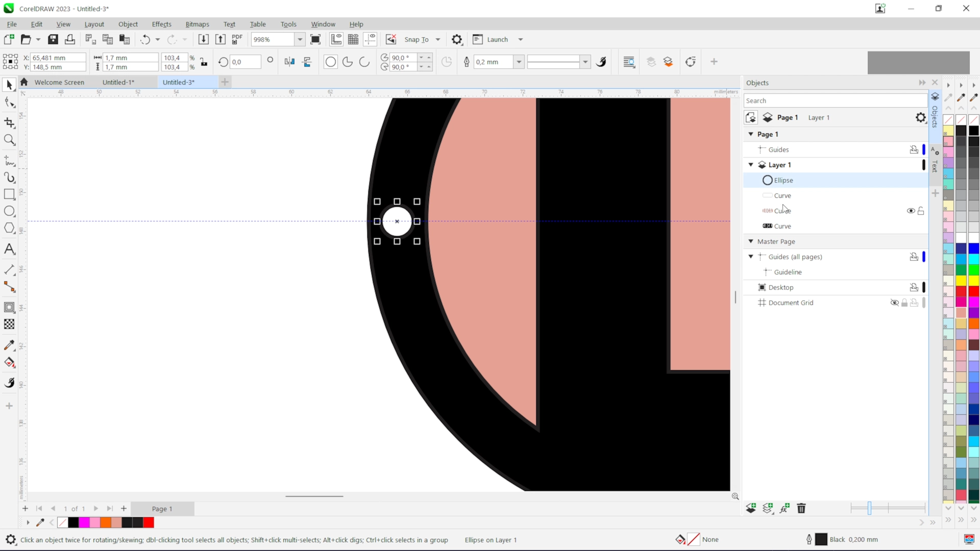Toggle the Guides row printable icon
The width and height of the screenshot is (980, 551).
pos(914,149)
